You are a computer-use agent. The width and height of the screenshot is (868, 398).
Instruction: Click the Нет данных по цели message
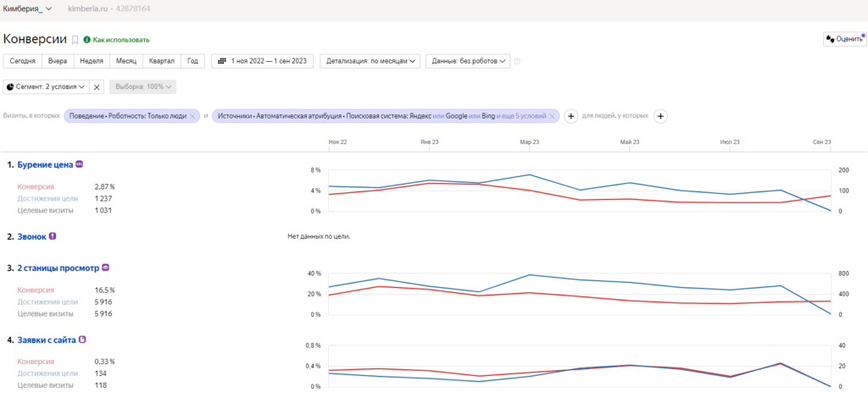[320, 236]
